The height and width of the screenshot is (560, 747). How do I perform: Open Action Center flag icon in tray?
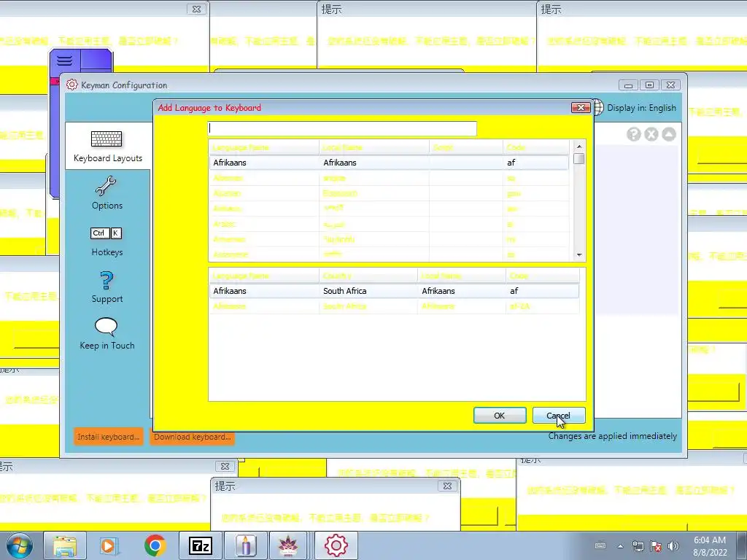point(656,546)
